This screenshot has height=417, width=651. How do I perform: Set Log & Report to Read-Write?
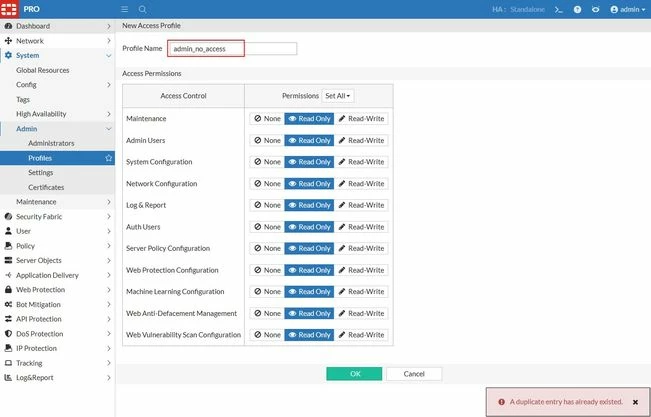(361, 205)
